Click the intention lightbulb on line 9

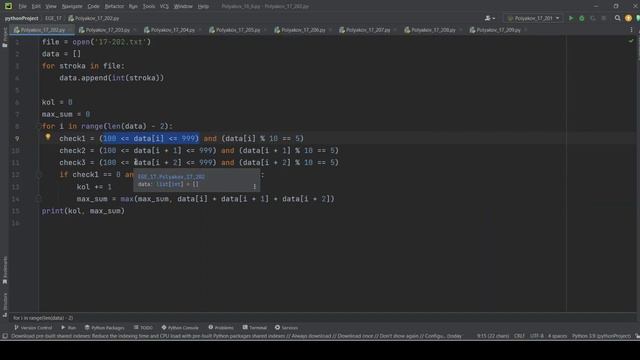(x=48, y=138)
